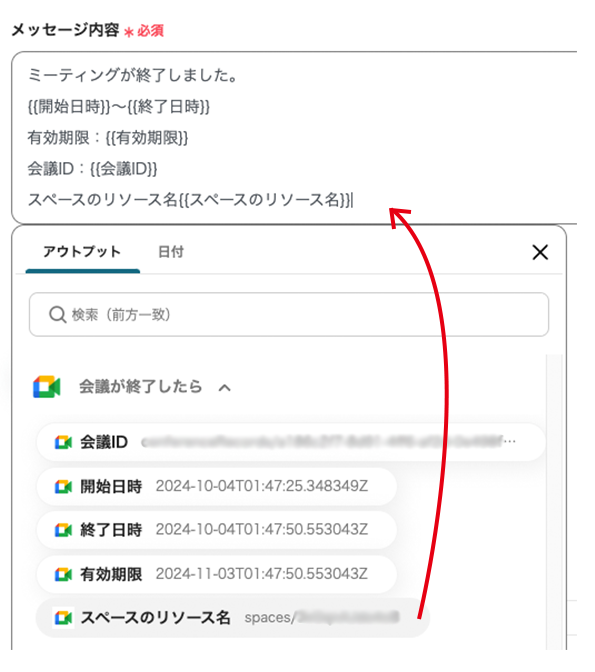595x672 pixels.
Task: Click the value 2024-10-04T01:47:25.348349Z
Action: pos(261,486)
